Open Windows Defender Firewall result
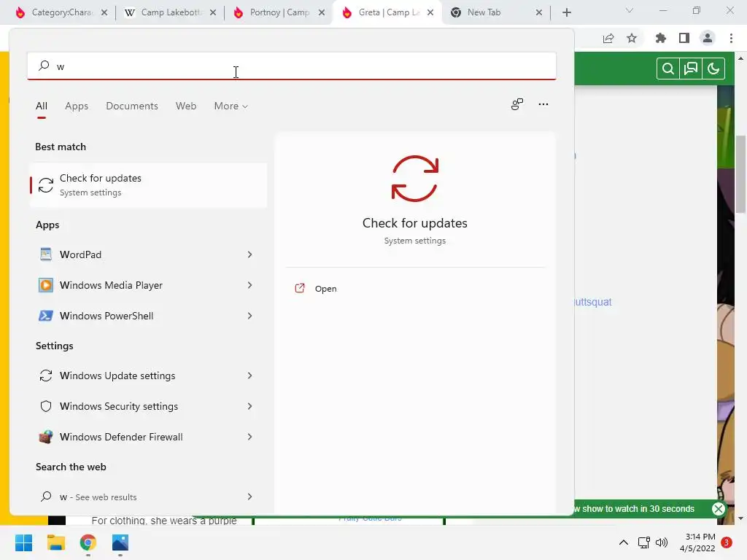The width and height of the screenshot is (747, 560). pos(147,437)
